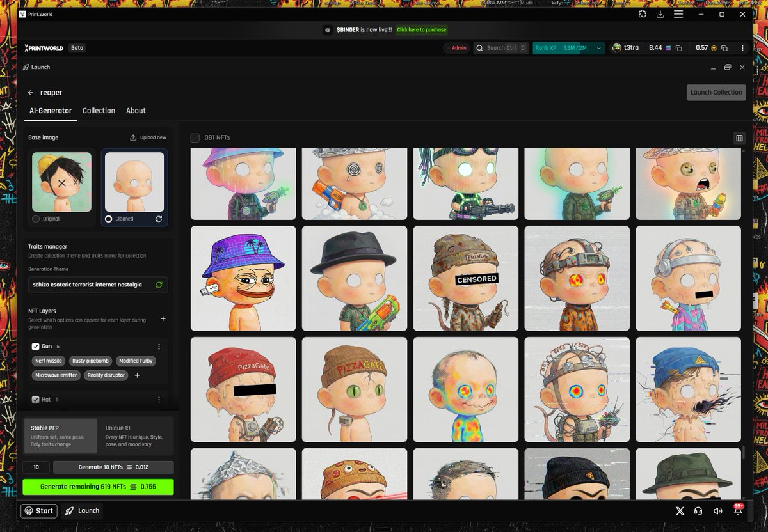Open the black fedora NFT thumbnail

coord(355,278)
